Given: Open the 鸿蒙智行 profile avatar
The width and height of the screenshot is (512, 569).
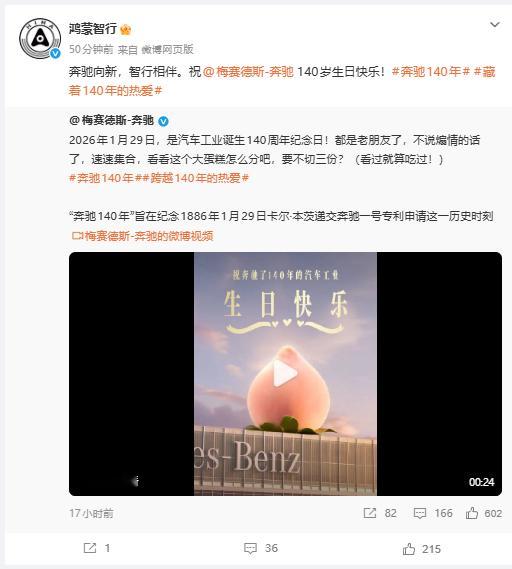Looking at the screenshot, I should 40,38.
